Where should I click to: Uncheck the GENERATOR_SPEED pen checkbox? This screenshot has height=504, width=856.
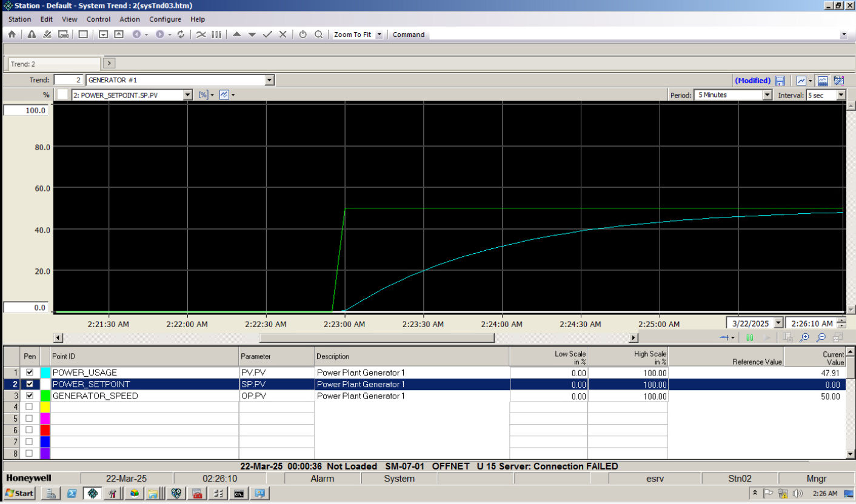click(29, 396)
